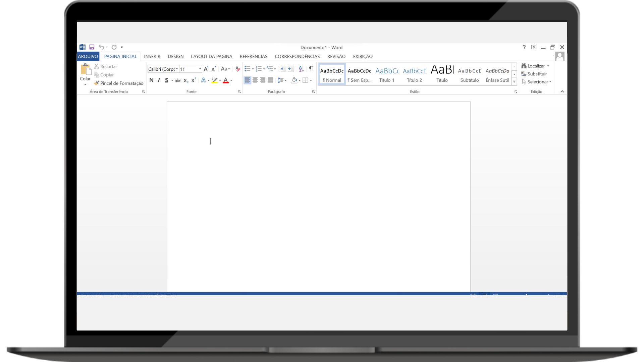Open the font size dropdown arrow
The height and width of the screenshot is (362, 644).
click(x=200, y=69)
